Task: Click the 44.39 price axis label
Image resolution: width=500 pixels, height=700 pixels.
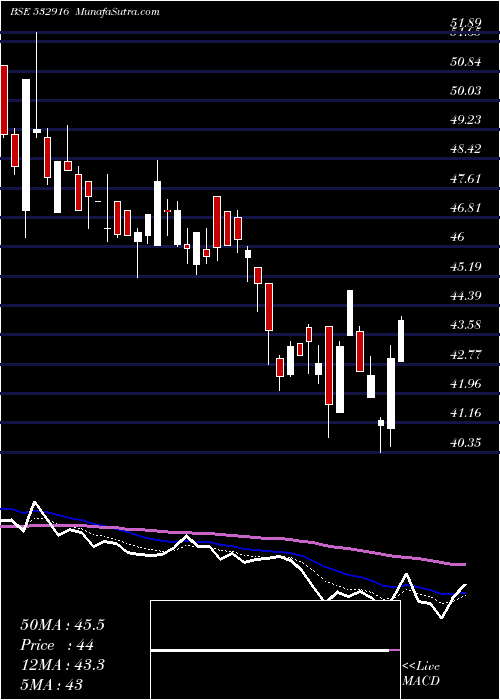Action: 466,296
